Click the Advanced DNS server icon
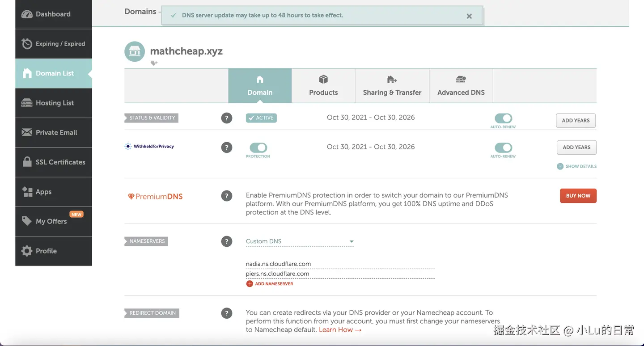 pos(461,80)
